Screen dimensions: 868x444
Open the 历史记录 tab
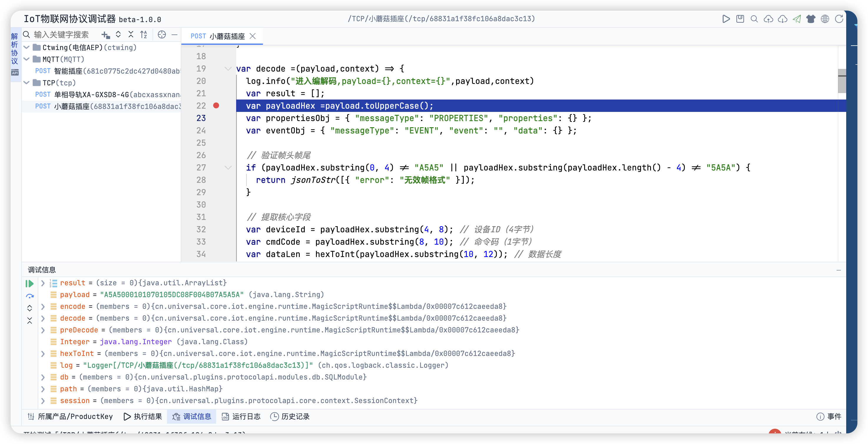[290, 417]
